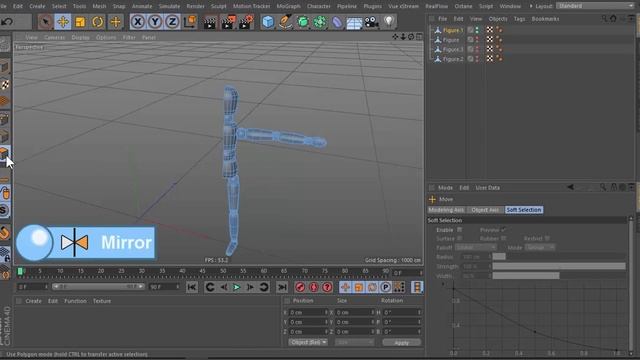Go to end of timeline
Image resolution: width=640 pixels, height=360 pixels.
coord(282,287)
